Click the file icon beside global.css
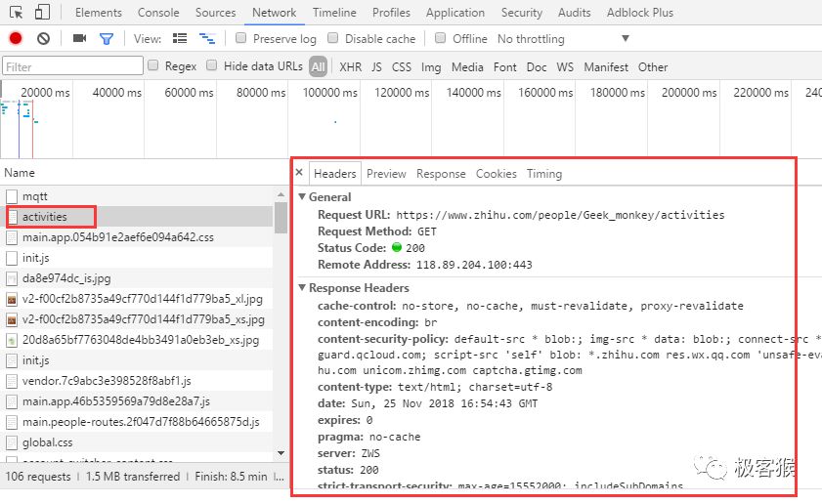822x504 pixels. [12, 442]
